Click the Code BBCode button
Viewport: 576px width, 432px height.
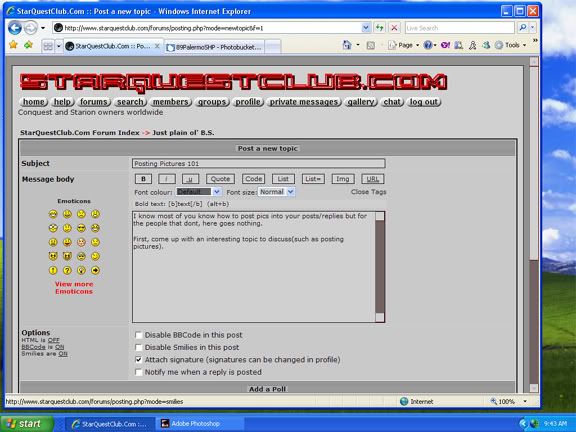tap(253, 179)
